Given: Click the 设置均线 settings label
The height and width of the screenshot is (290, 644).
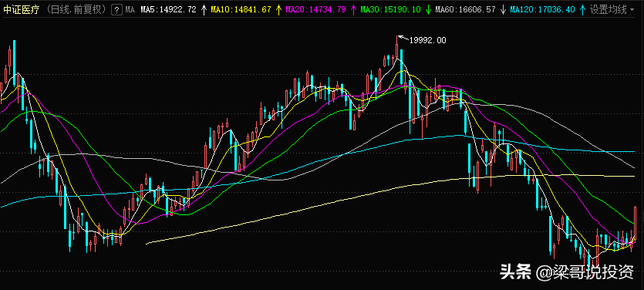Looking at the screenshot, I should [609, 9].
